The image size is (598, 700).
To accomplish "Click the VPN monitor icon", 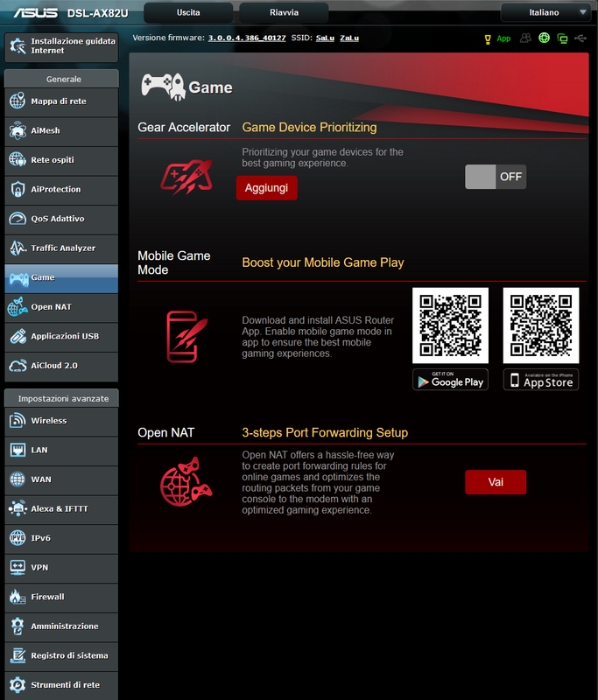I will (18, 567).
